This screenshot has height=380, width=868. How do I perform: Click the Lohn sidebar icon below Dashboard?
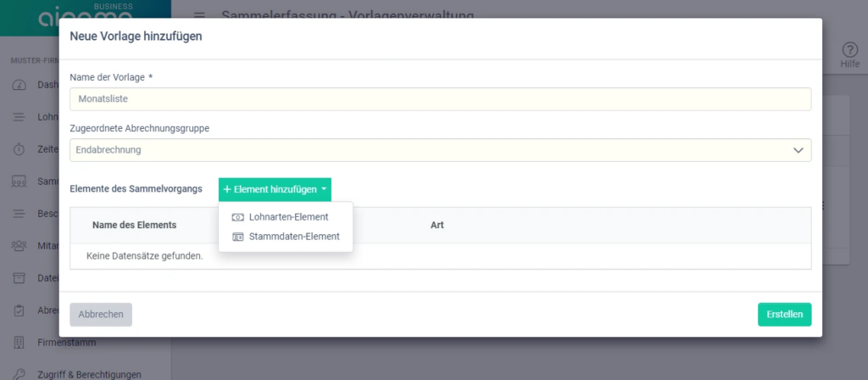point(19,117)
